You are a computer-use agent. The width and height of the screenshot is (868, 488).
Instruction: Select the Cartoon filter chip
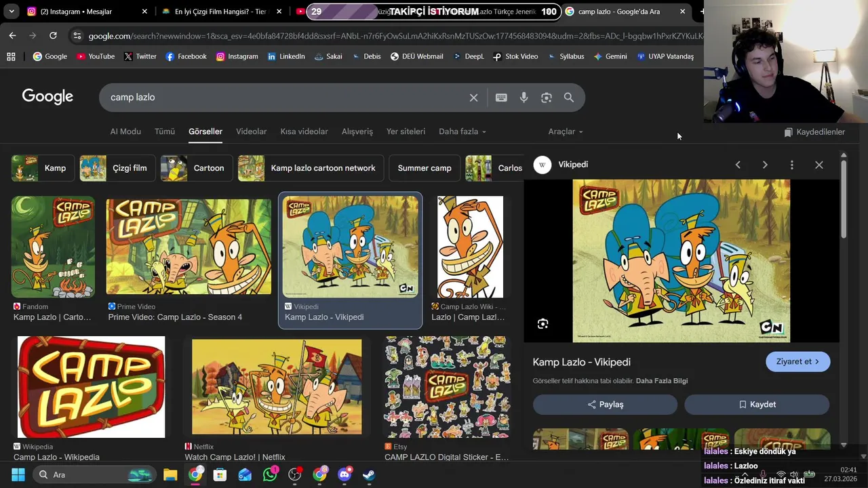[197, 168]
